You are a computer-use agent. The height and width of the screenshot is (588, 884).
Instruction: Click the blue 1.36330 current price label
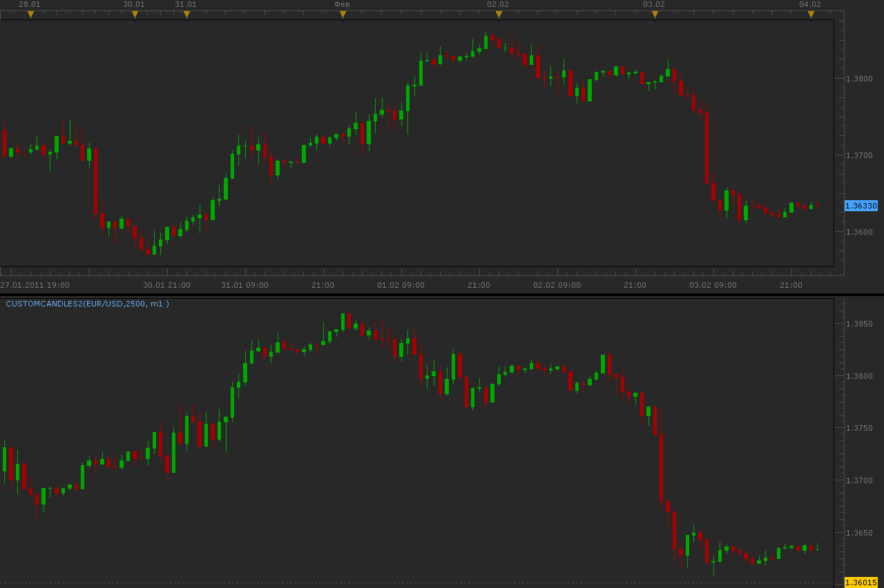click(x=861, y=206)
